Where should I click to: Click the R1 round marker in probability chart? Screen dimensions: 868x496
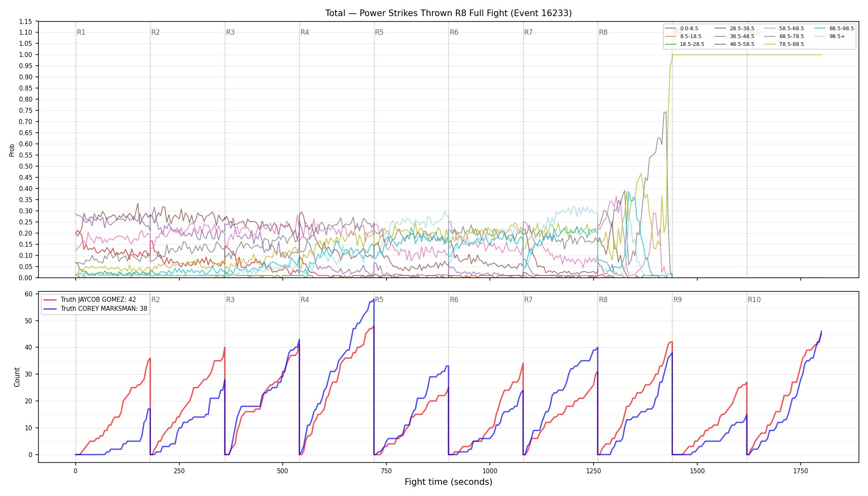pos(81,32)
